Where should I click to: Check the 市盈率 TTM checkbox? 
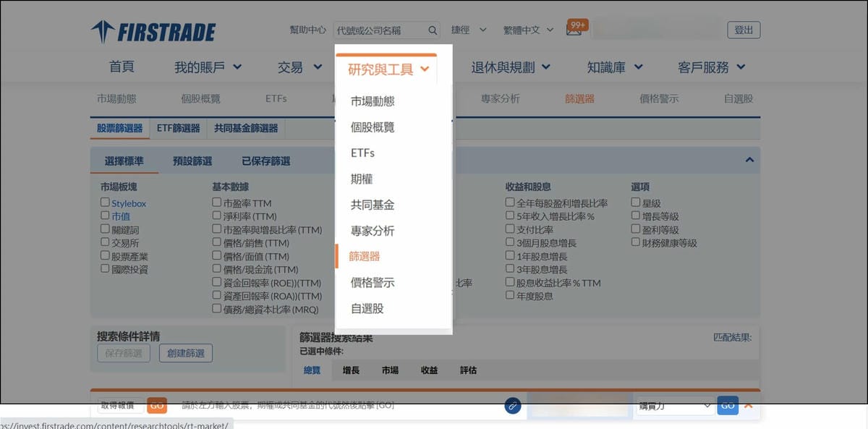[x=217, y=203]
